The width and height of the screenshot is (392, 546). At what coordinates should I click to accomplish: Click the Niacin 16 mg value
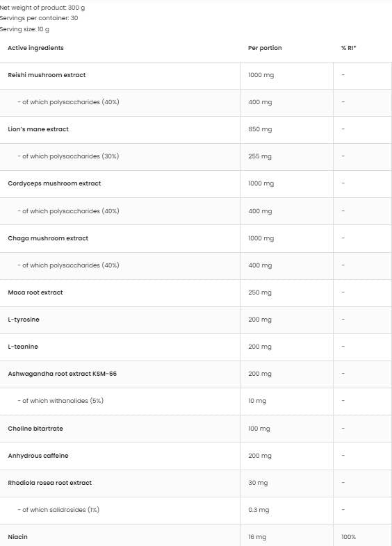coord(257,537)
